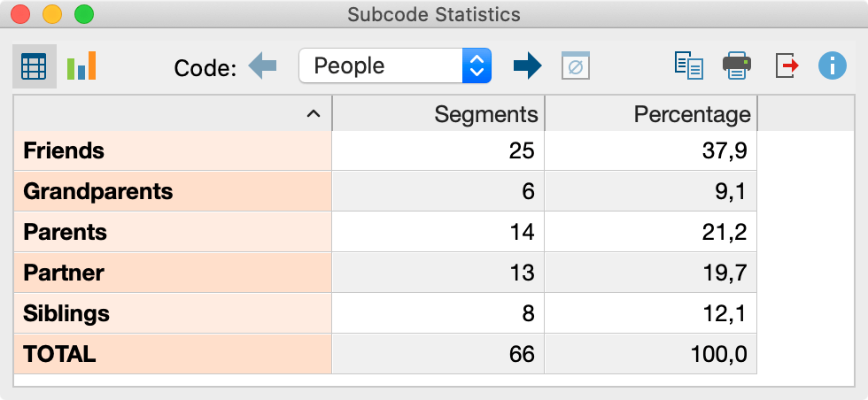Viewport: 868px width, 400px height.
Task: Go to previous code with left arrow
Action: coord(263,66)
